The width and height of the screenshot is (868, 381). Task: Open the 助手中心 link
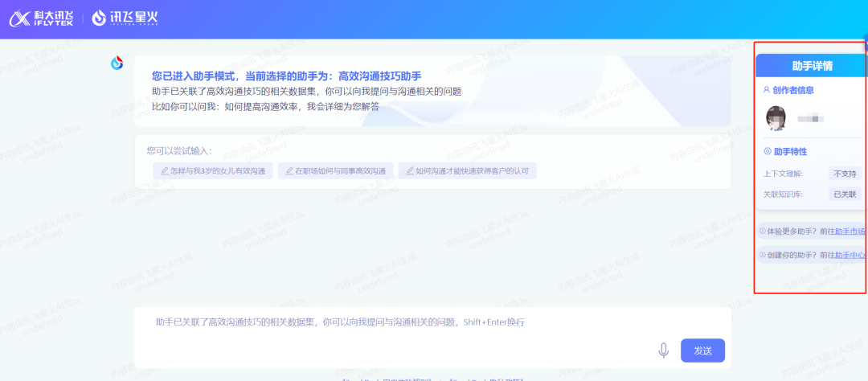[850, 256]
